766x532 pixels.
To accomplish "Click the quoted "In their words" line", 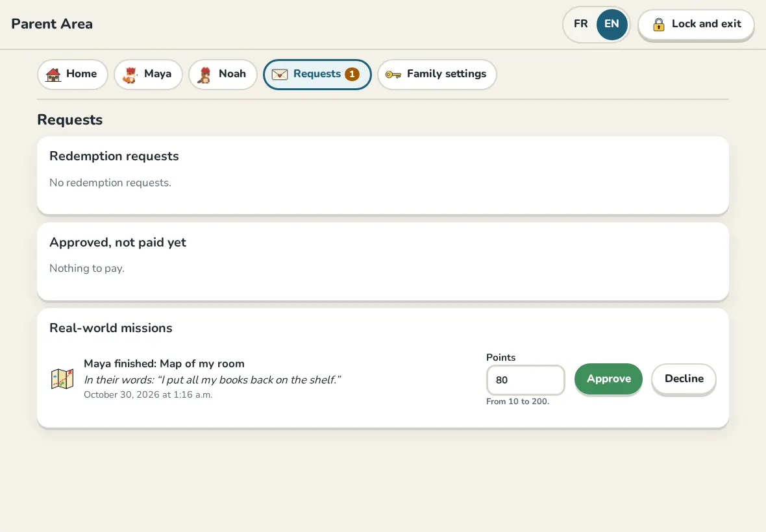I will coord(212,380).
